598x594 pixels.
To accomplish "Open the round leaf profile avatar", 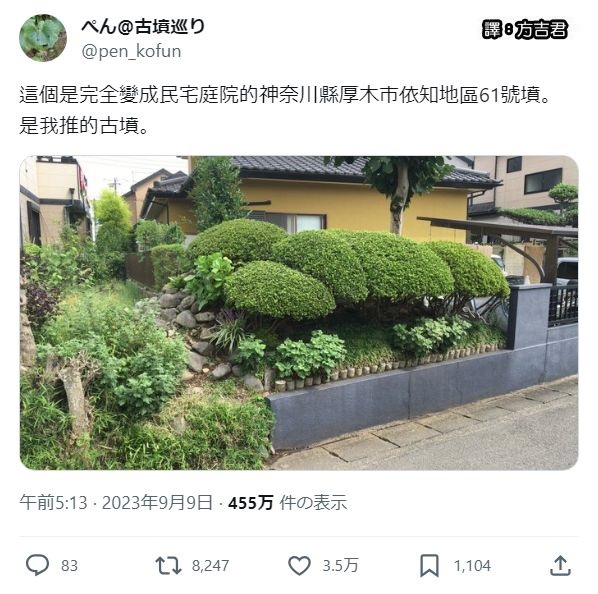I will (x=43, y=38).
